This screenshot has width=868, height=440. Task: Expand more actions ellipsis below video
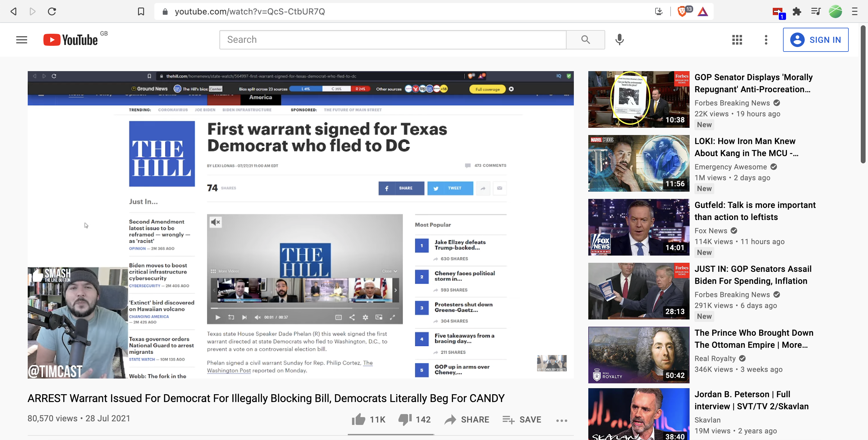(561, 420)
